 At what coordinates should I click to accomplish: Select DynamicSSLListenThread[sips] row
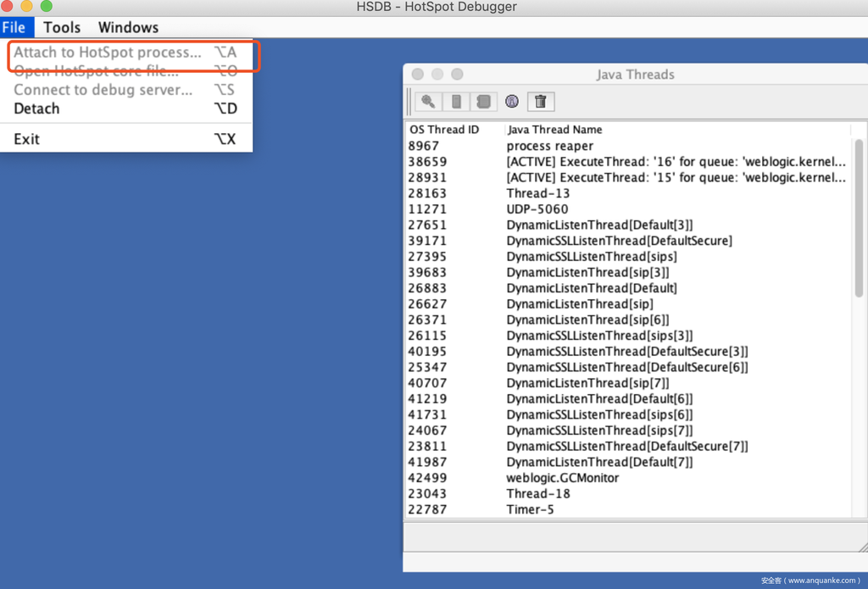(x=628, y=256)
